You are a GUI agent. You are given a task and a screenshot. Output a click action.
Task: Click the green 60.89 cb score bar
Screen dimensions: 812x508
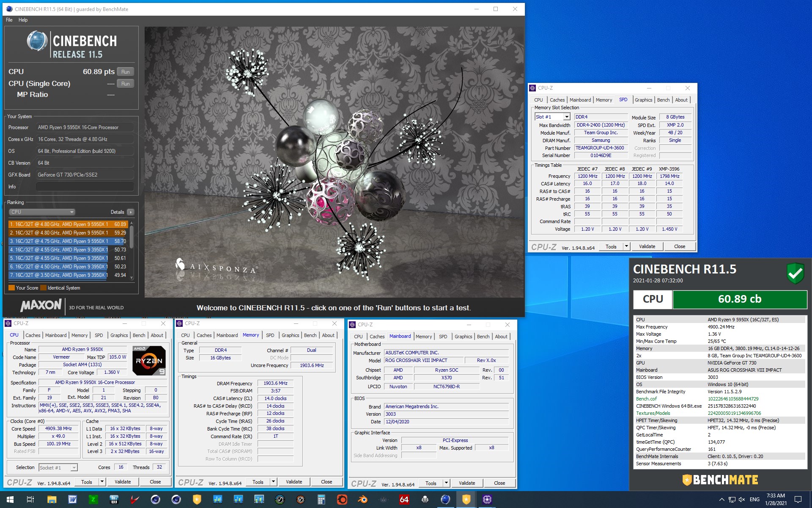point(740,299)
